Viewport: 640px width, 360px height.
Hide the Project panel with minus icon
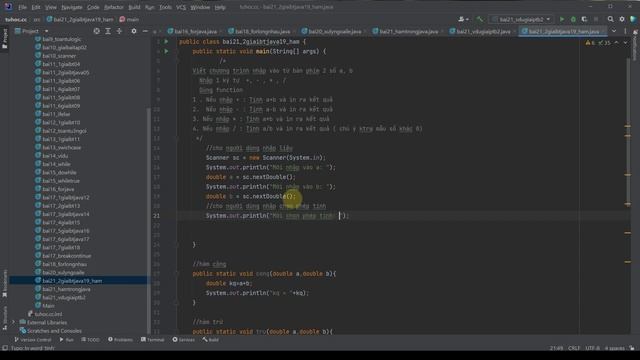pyautogui.click(x=145, y=31)
